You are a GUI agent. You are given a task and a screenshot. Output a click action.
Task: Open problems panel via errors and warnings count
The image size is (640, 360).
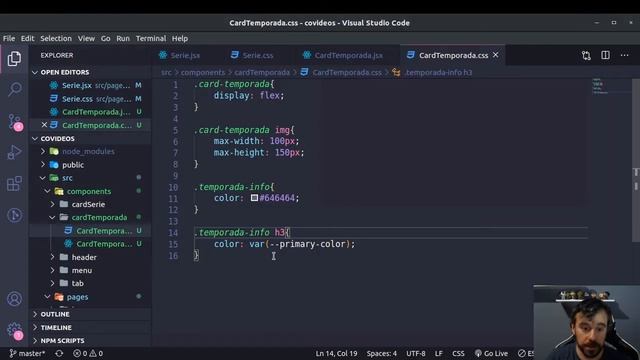(88, 353)
